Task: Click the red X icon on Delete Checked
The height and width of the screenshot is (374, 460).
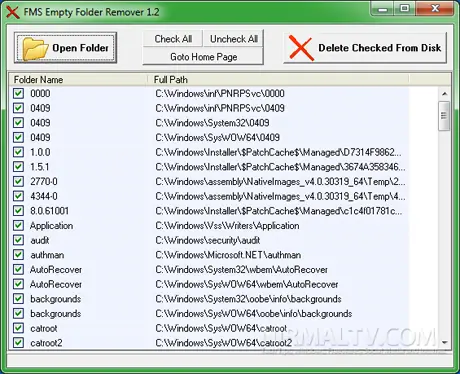Action: [x=301, y=48]
